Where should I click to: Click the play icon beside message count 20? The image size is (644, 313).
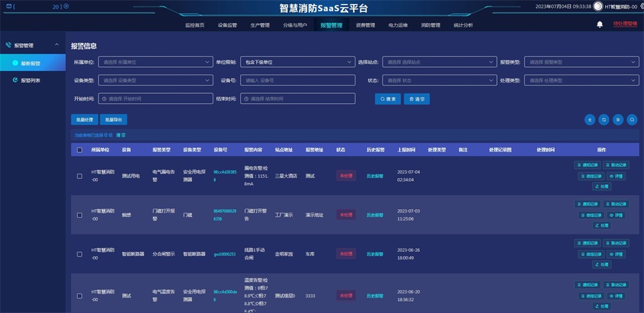pos(66,6)
